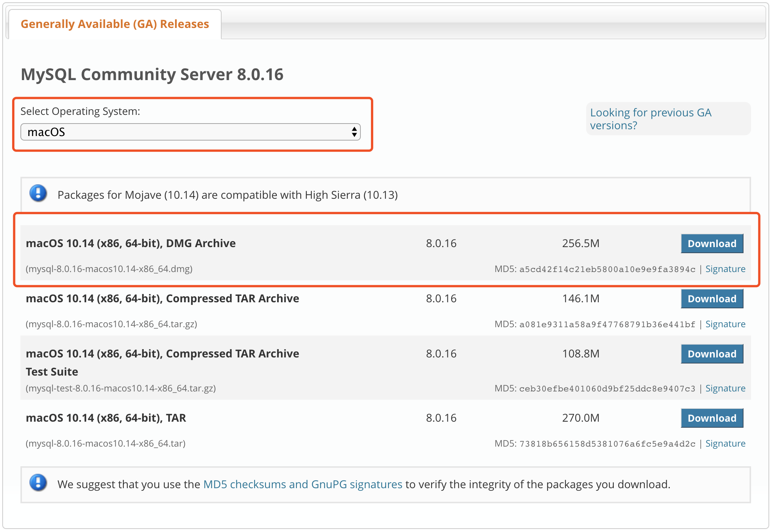Viewport: 773px width, 532px height.
Task: Click the 256.5M size value
Action: [x=581, y=243]
